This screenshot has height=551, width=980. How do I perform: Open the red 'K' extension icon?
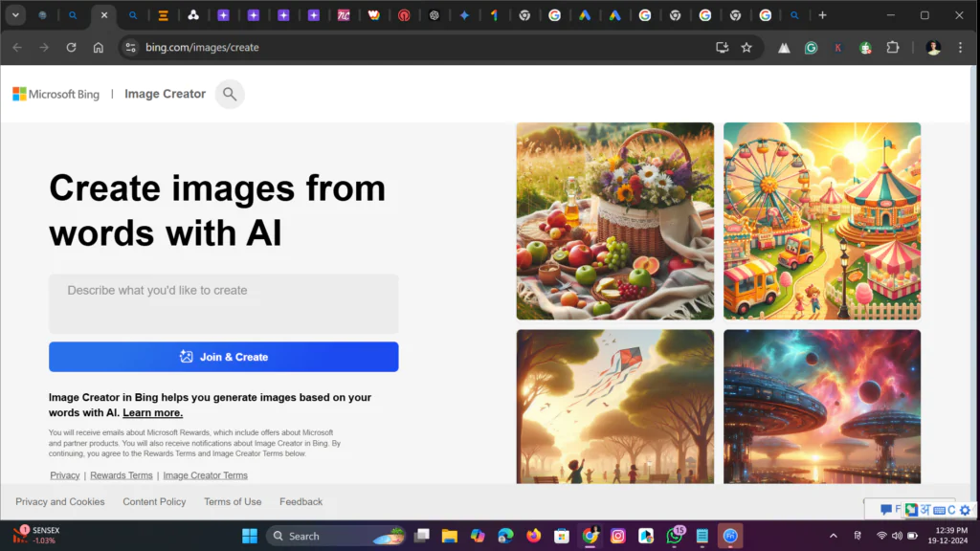coord(838,48)
